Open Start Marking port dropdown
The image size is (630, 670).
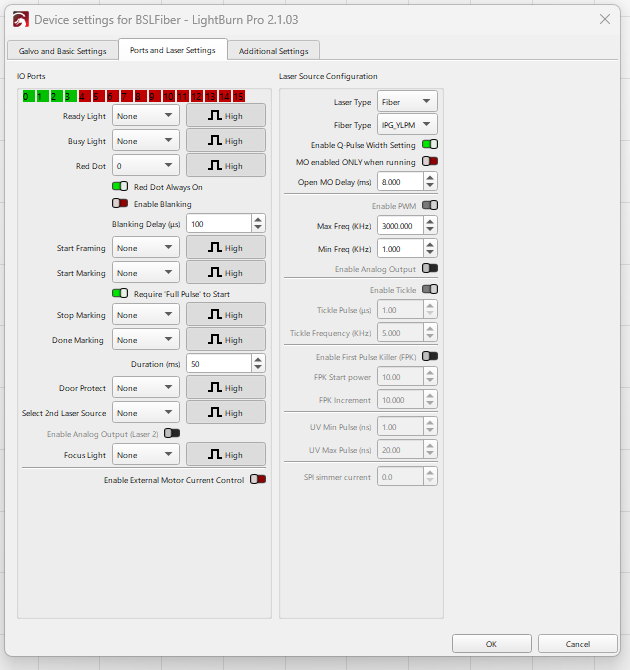point(146,273)
